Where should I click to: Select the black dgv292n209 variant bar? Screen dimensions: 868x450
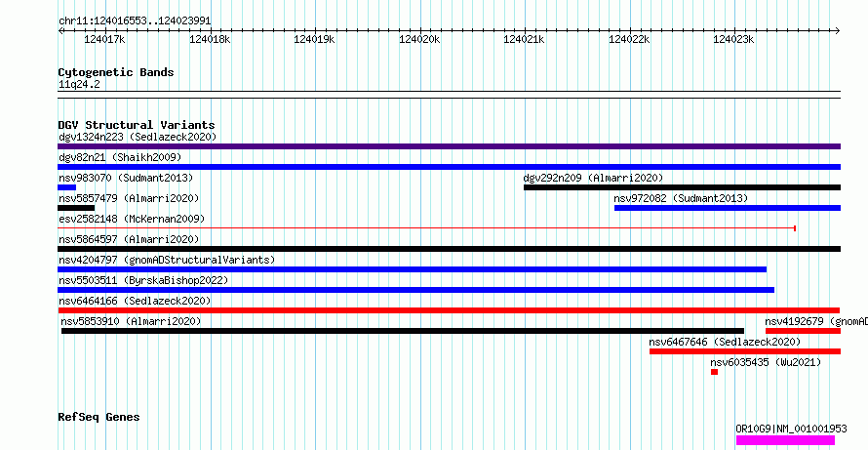pos(682,187)
